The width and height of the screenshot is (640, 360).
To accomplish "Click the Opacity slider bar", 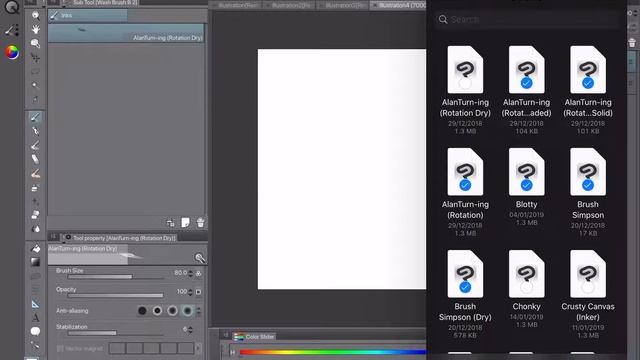I will [x=116, y=296].
